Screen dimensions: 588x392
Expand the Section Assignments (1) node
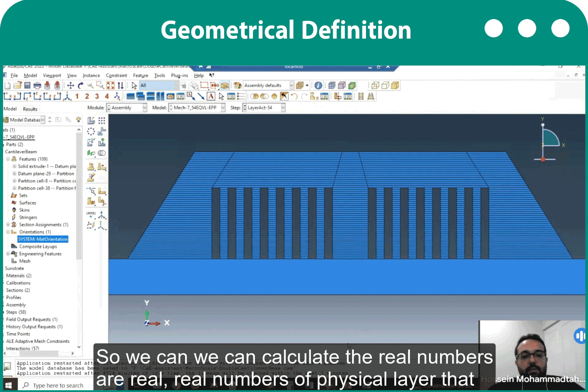[x=8, y=224]
